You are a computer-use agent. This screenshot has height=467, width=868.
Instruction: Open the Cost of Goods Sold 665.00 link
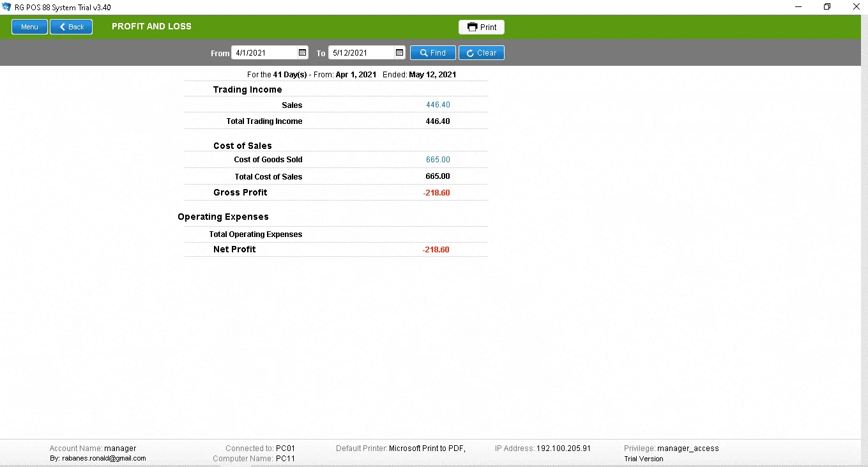click(438, 160)
